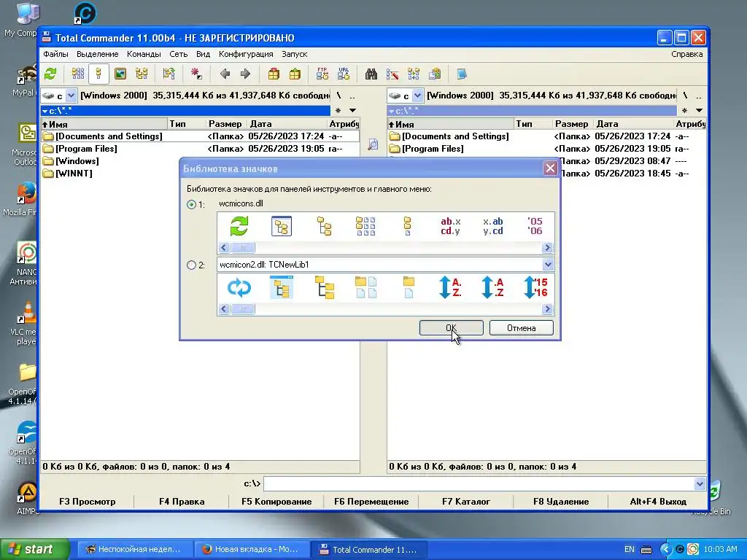Viewport: 747px width, 560px height.
Task: Select the '15 '16 date sort icon
Action: (x=535, y=287)
